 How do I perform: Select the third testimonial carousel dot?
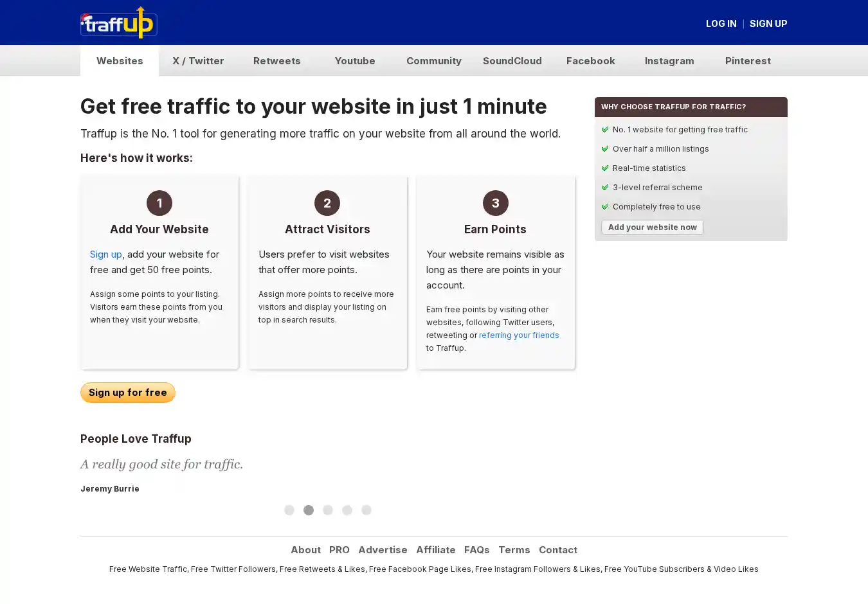click(x=328, y=510)
